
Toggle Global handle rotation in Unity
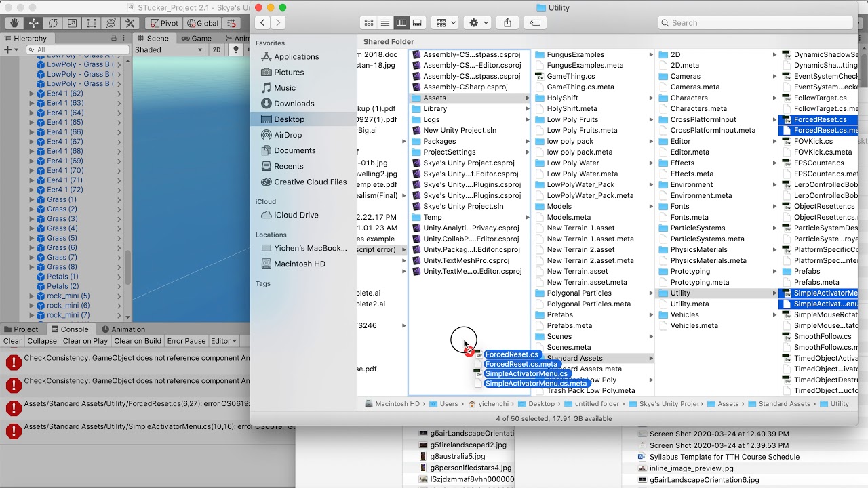[x=202, y=23]
